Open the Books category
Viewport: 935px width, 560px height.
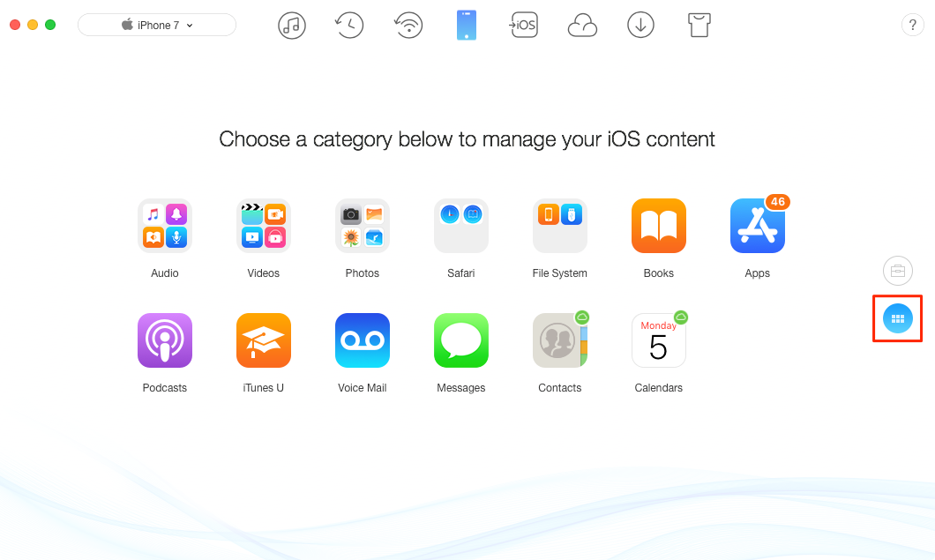click(658, 226)
